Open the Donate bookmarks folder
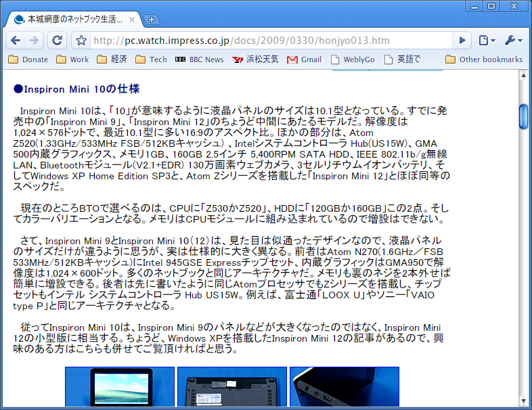 pyautogui.click(x=28, y=60)
